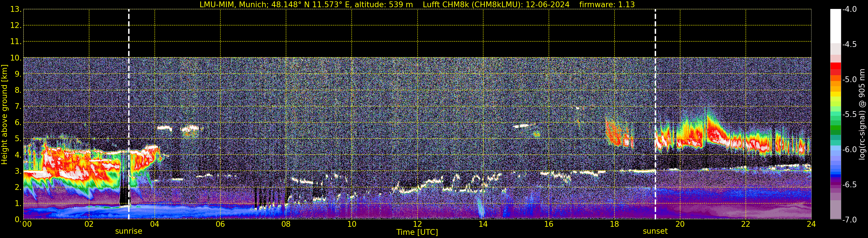Click the 'log(rc-signal) @ 905 nm' colorbar label
This screenshot has height=238, width=868.
[x=862, y=114]
